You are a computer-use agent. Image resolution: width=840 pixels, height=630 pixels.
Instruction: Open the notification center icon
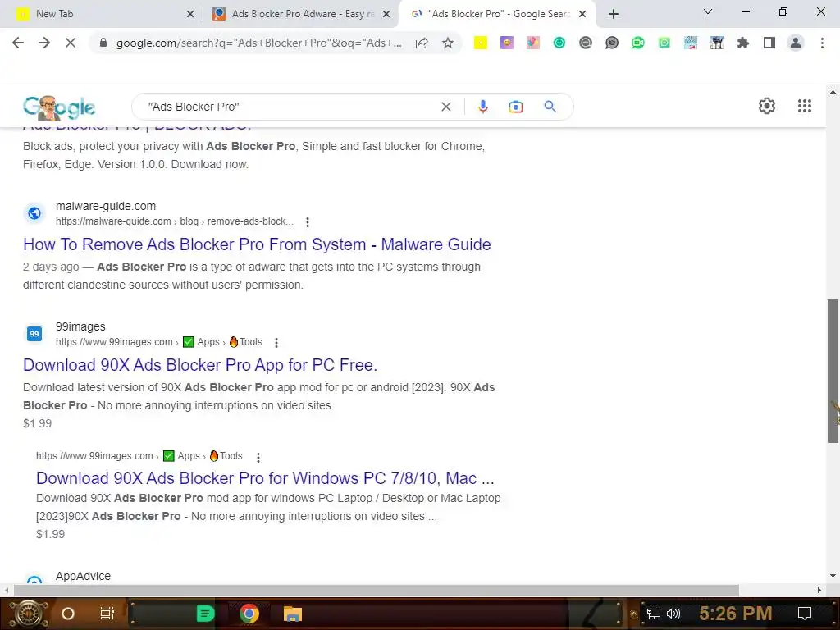click(805, 614)
